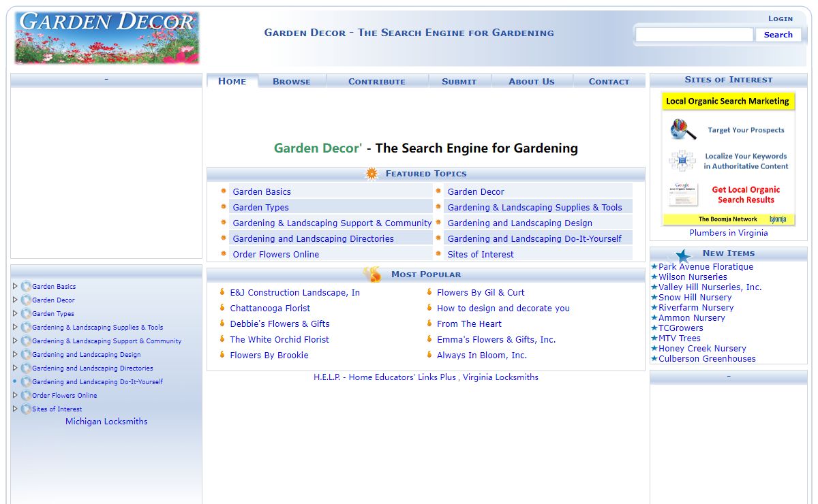Open Gardening & Landscaping Support & Community topic
Viewport: 818px width, 504px height.
coord(332,223)
